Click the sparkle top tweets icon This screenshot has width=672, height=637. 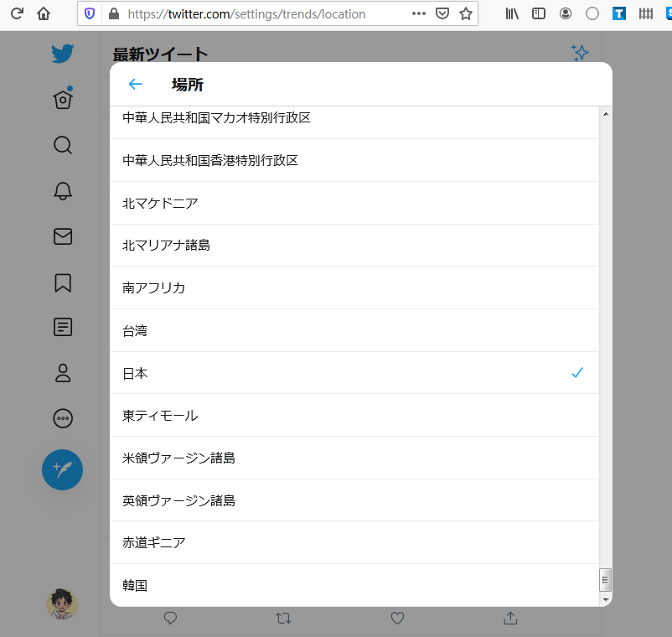(x=580, y=53)
